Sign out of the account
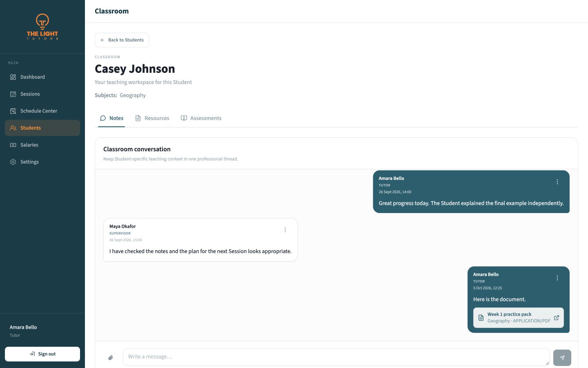 tap(42, 354)
